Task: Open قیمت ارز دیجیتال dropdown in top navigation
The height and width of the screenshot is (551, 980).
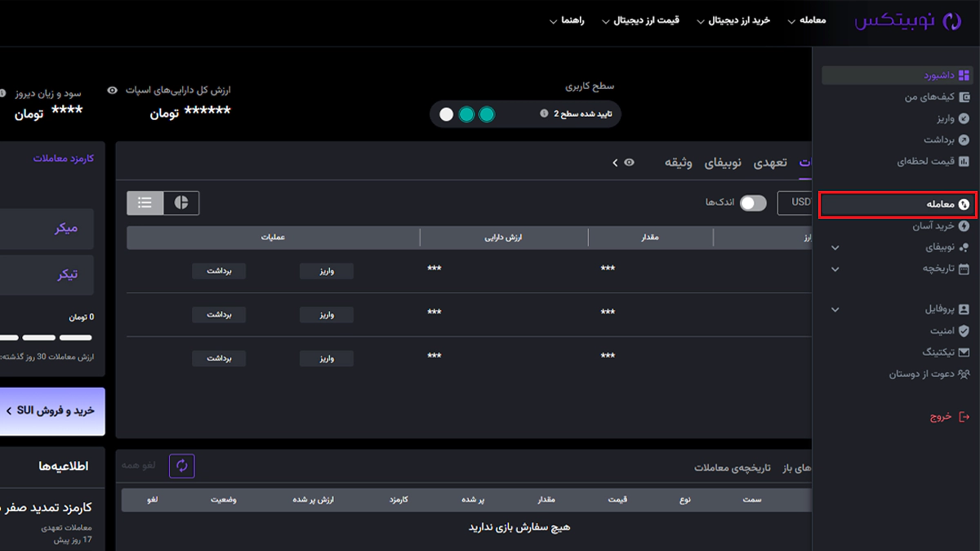Action: [641, 20]
